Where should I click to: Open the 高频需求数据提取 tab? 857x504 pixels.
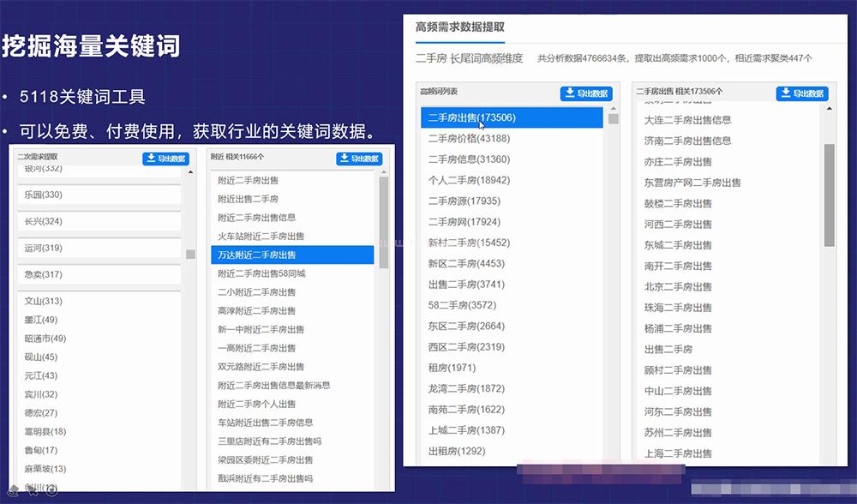click(459, 27)
